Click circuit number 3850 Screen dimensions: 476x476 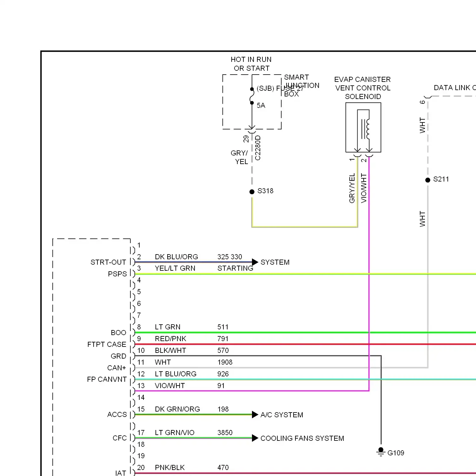pyautogui.click(x=225, y=433)
